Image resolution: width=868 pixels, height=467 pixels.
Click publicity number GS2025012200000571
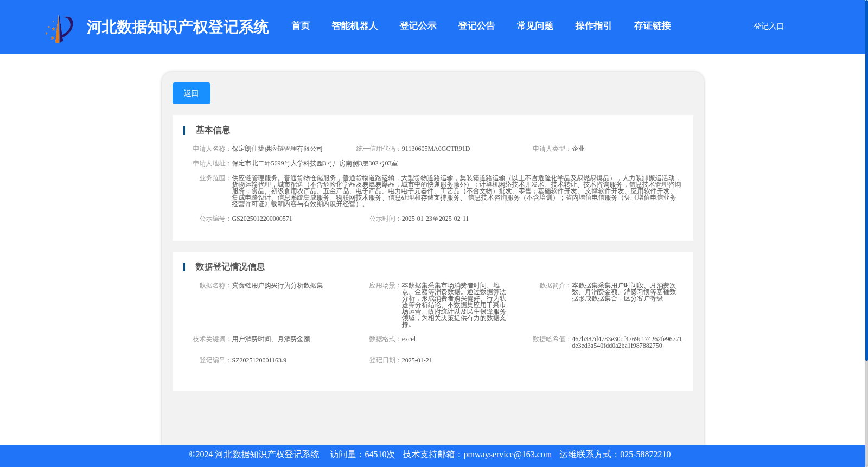pos(262,219)
